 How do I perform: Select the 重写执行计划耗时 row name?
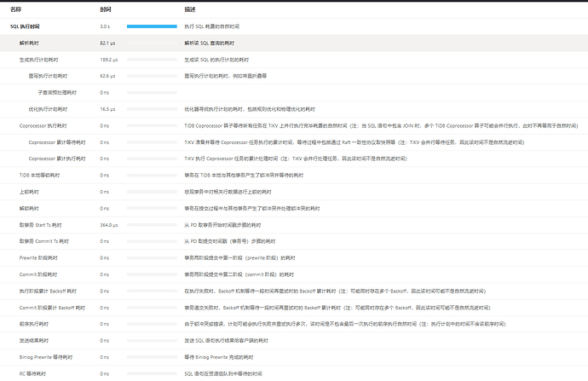pyautogui.click(x=48, y=76)
